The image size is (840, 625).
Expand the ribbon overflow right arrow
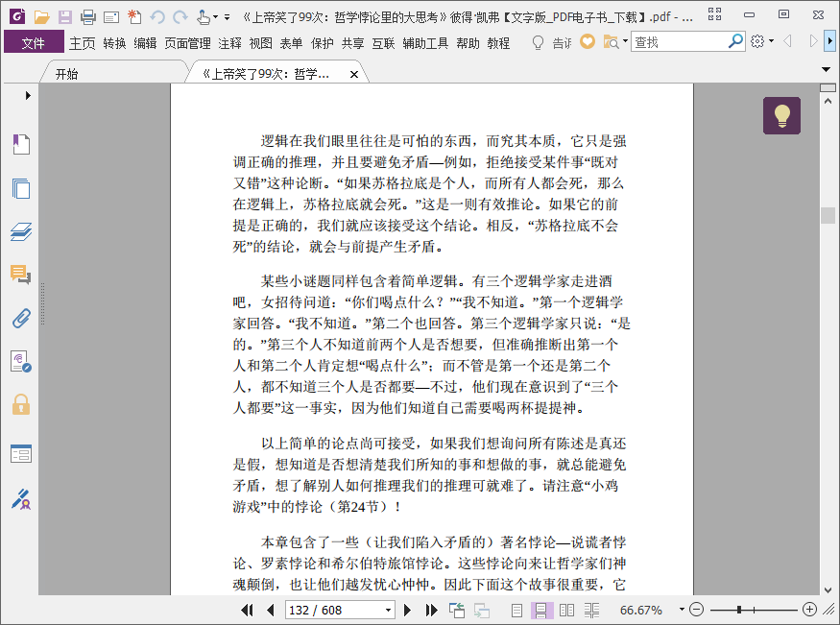829,40
